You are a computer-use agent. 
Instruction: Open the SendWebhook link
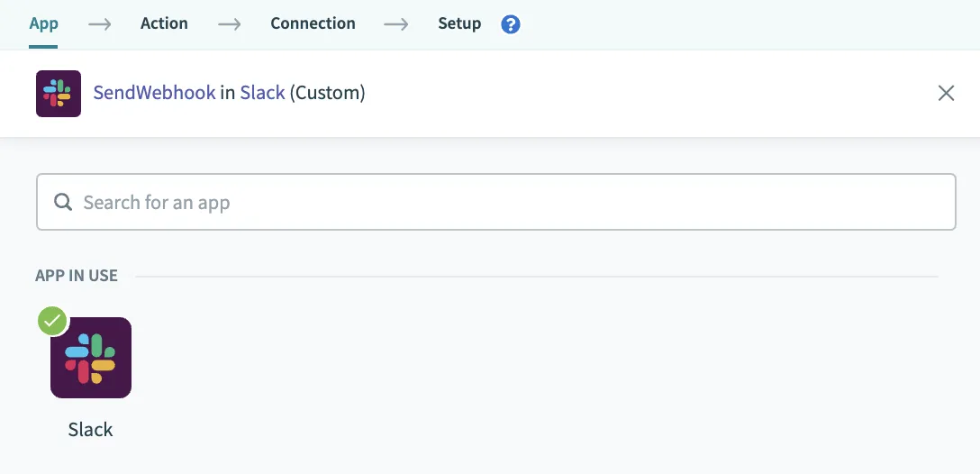click(154, 93)
